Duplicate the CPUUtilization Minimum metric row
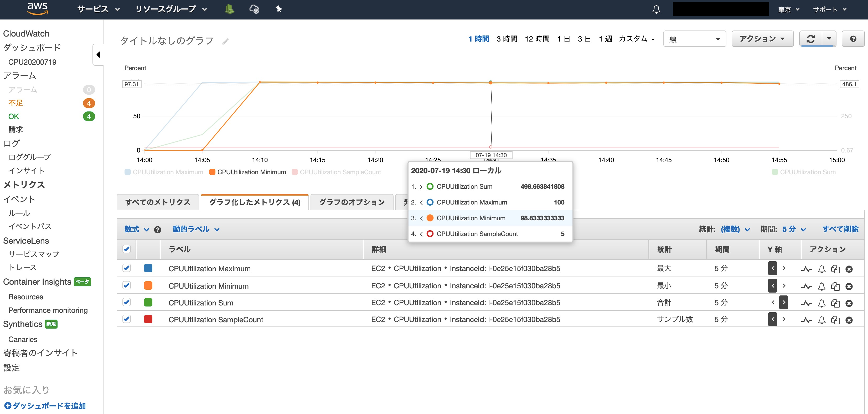 pyautogui.click(x=835, y=286)
